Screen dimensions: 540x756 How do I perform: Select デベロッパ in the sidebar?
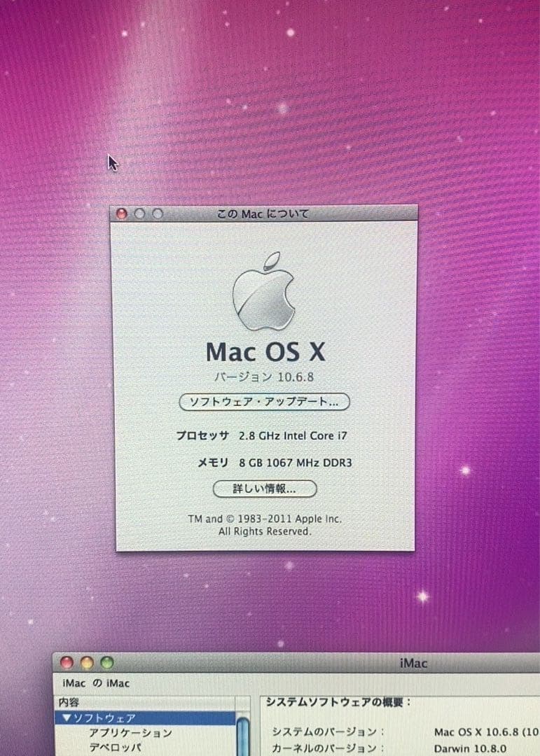coord(115,748)
